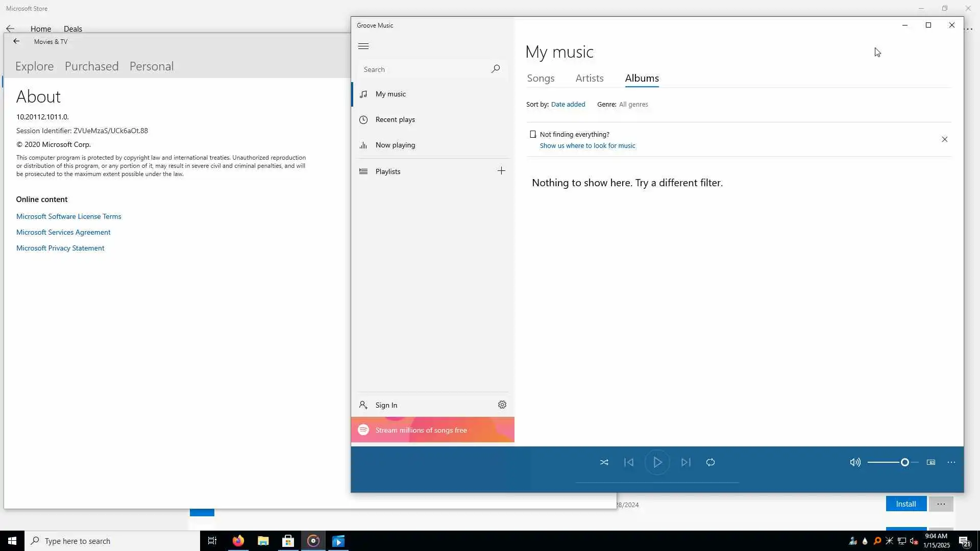This screenshot has width=980, height=551.
Task: Go to previous track
Action: (x=629, y=462)
